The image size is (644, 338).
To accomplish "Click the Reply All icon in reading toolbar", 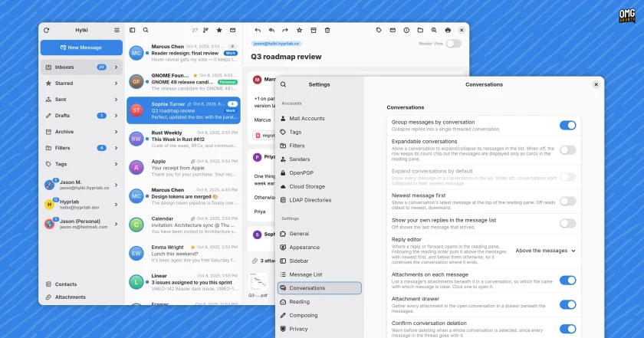I will coord(271,30).
